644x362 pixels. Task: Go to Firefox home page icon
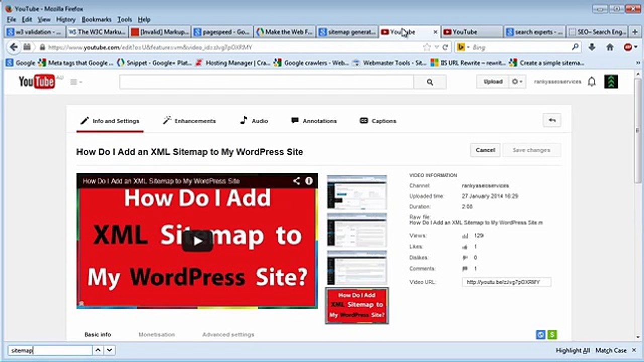[x=610, y=47]
